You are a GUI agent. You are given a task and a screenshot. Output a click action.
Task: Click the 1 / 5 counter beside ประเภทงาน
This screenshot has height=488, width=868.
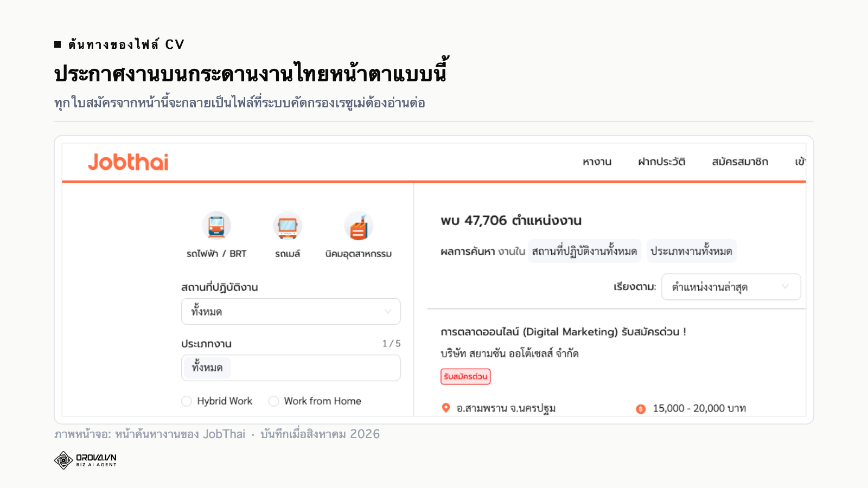tap(391, 344)
